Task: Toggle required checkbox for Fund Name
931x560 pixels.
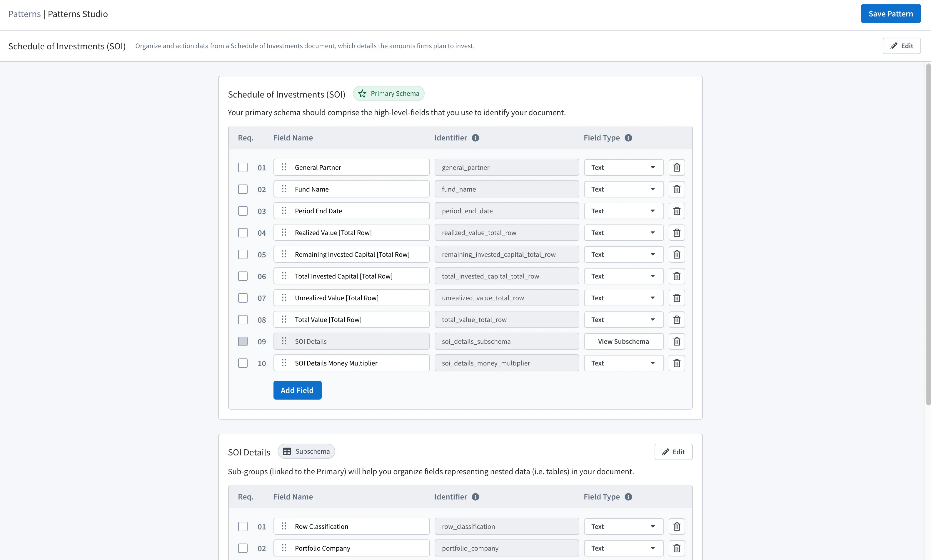Action: [x=243, y=189]
